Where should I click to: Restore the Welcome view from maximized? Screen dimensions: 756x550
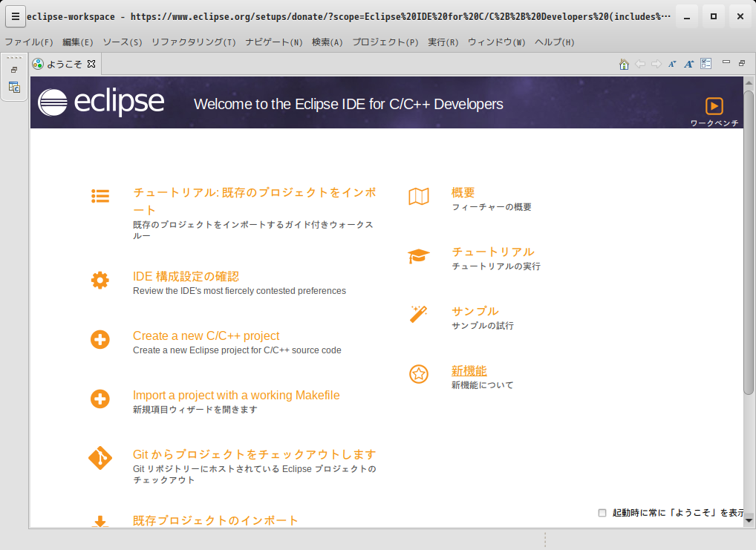point(742,63)
